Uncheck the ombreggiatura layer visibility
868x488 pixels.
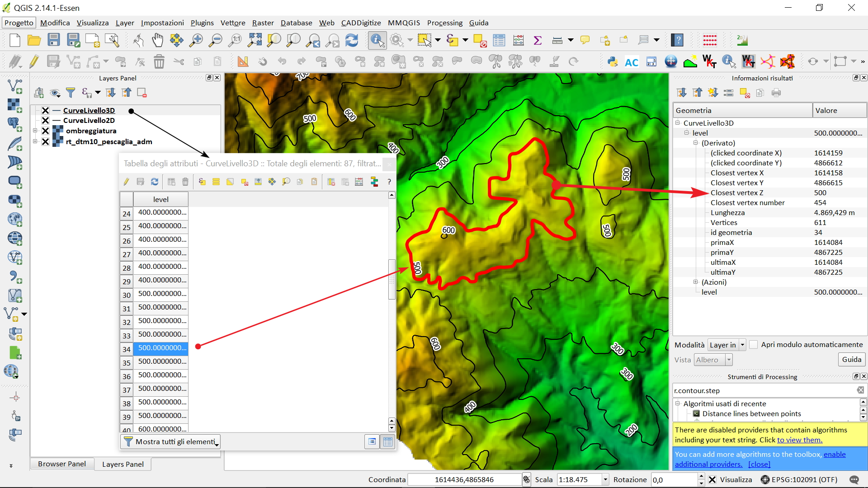pos(45,131)
